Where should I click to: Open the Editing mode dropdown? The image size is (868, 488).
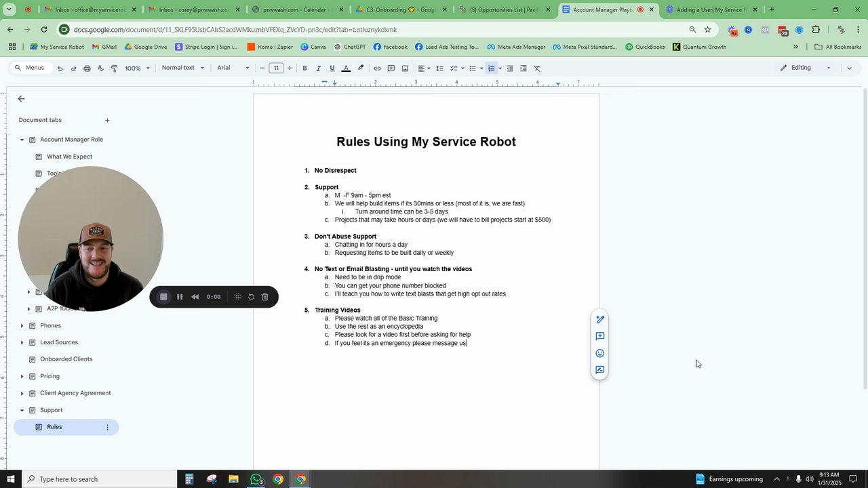[x=806, y=68]
